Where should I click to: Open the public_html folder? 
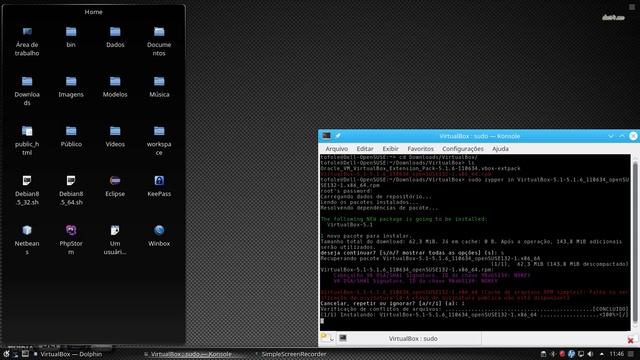click(x=27, y=141)
